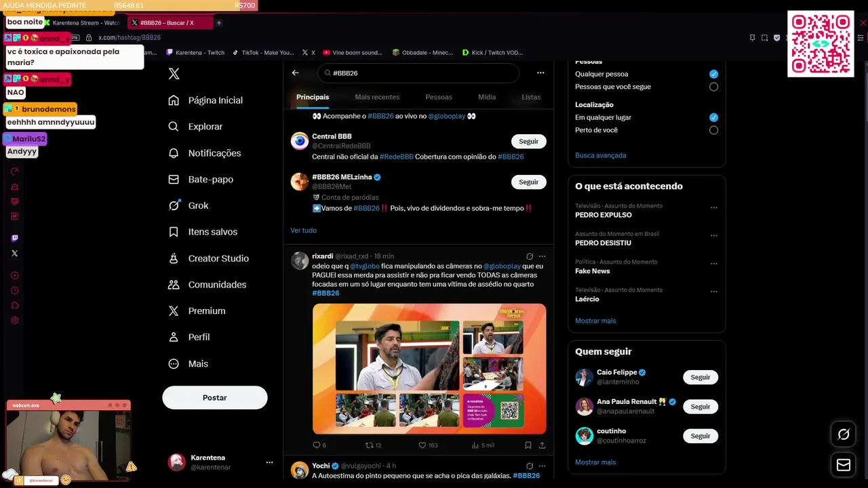This screenshot has width=868, height=488.
Task: Select Qualquer pessoa filter
Action: [713, 74]
